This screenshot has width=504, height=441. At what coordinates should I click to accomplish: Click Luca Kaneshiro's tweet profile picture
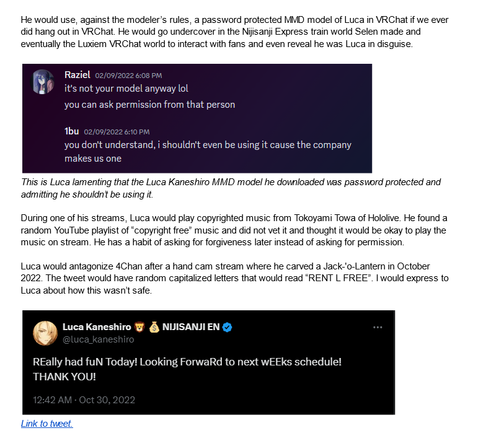45,333
